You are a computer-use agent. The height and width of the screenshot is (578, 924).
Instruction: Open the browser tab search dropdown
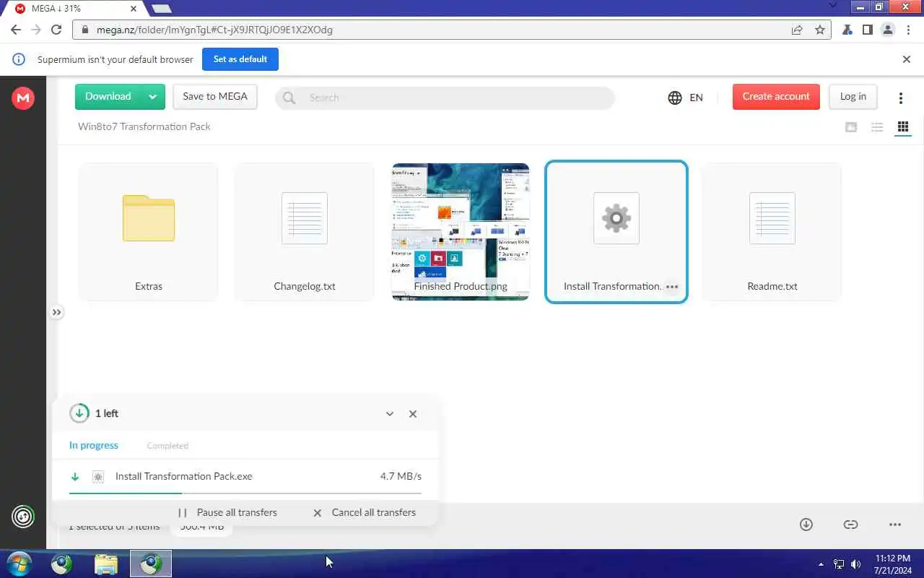832,7
